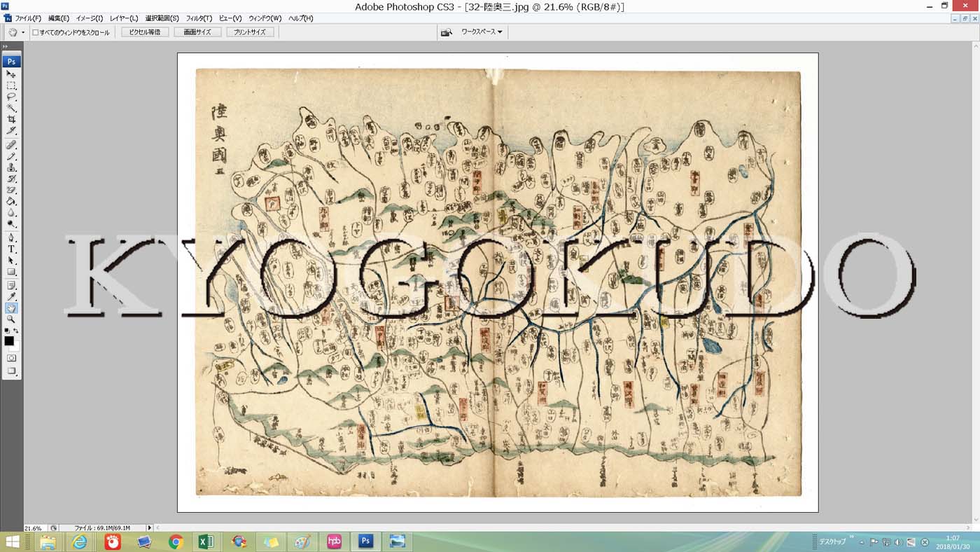Show hidden system tray icons

862,542
